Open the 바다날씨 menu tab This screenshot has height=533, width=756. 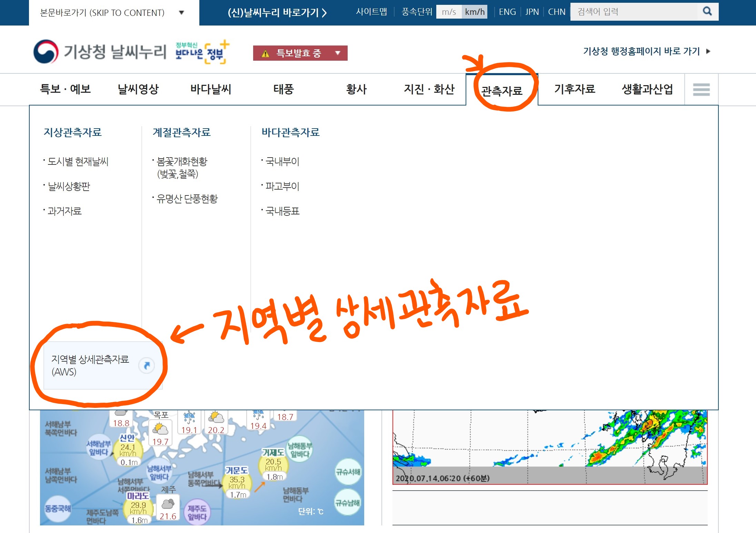[x=211, y=89]
